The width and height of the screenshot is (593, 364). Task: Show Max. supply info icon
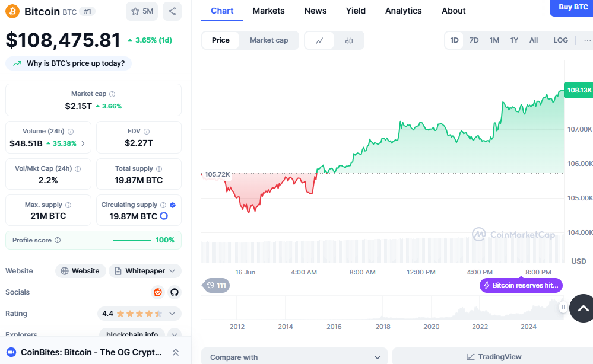click(x=68, y=205)
